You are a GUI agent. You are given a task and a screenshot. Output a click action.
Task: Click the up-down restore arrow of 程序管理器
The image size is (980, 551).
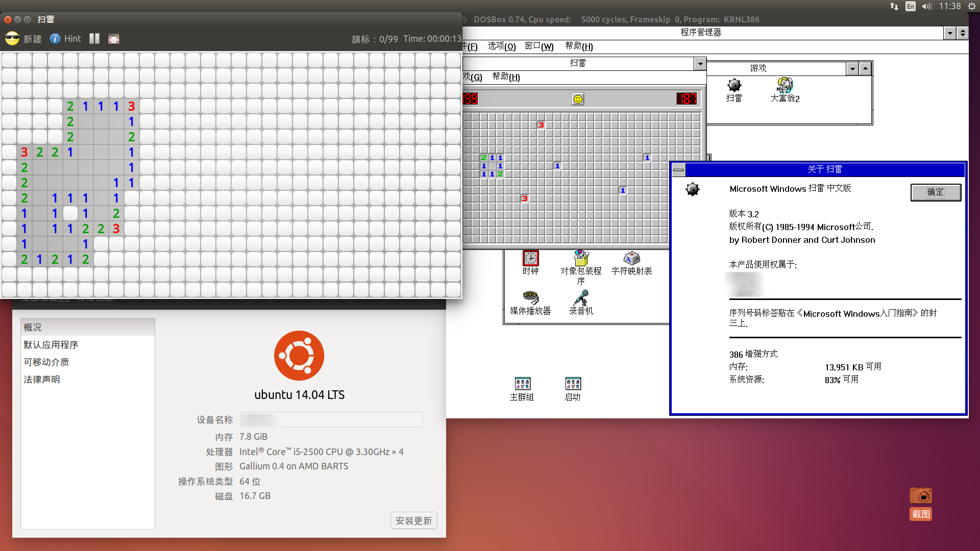point(963,33)
